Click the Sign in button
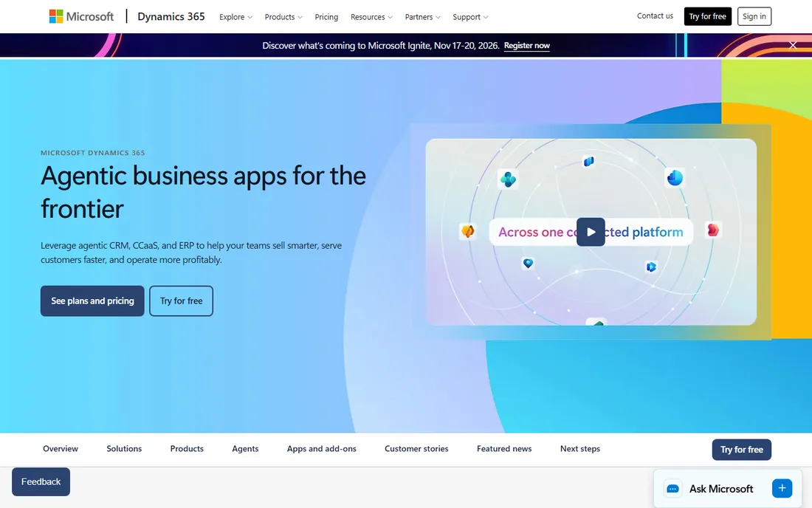 coord(754,16)
